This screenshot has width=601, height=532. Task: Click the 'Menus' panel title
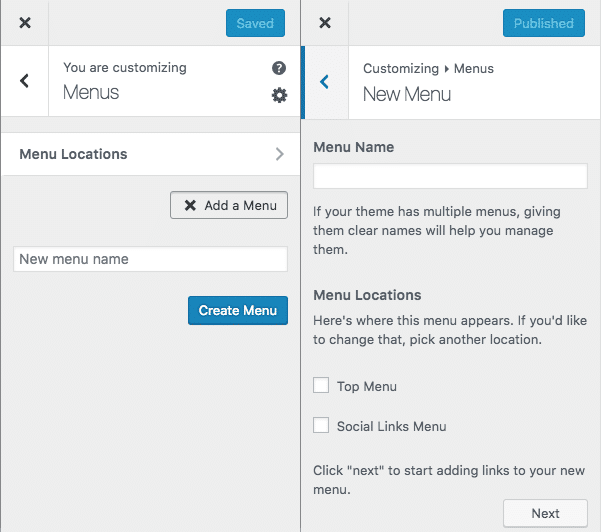click(x=91, y=92)
